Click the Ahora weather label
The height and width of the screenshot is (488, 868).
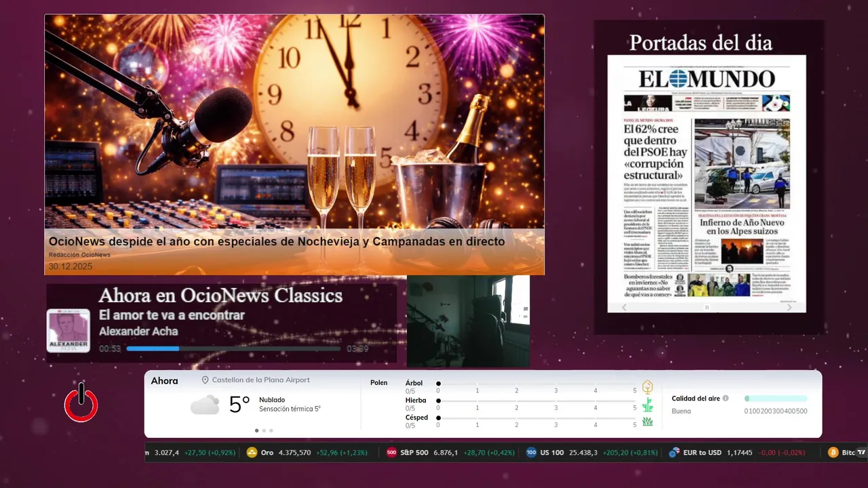coord(164,381)
